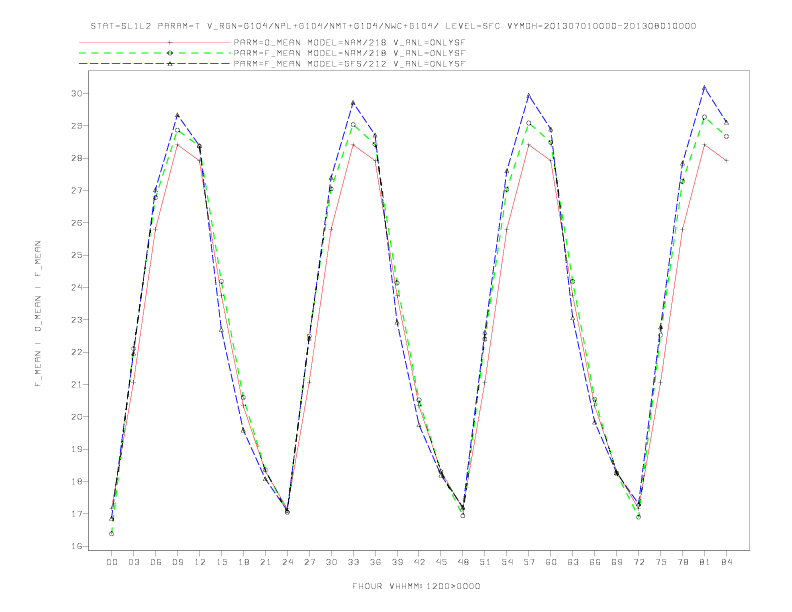Image resolution: width=792 pixels, height=612 pixels.
Task: Click the green NAM circle marker at hour 84
Action: coord(726,136)
